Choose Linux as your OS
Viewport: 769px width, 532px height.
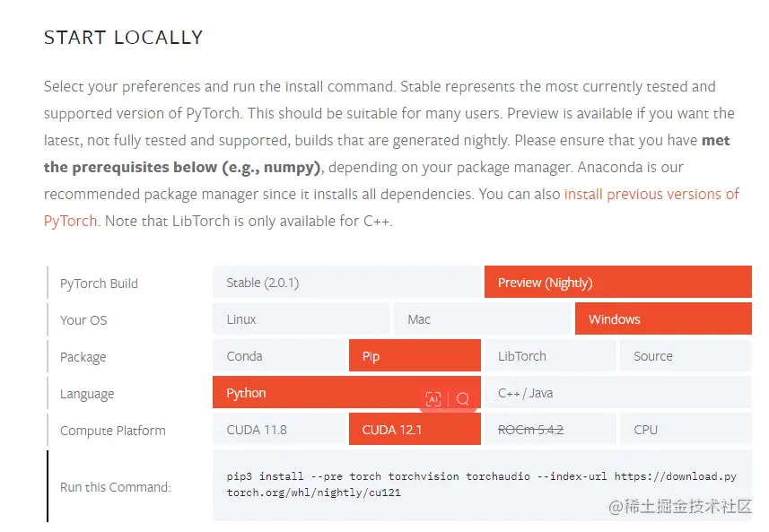(x=301, y=319)
